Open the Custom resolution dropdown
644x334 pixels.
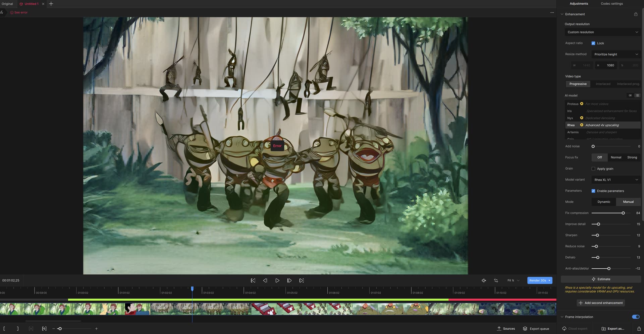[x=602, y=32]
